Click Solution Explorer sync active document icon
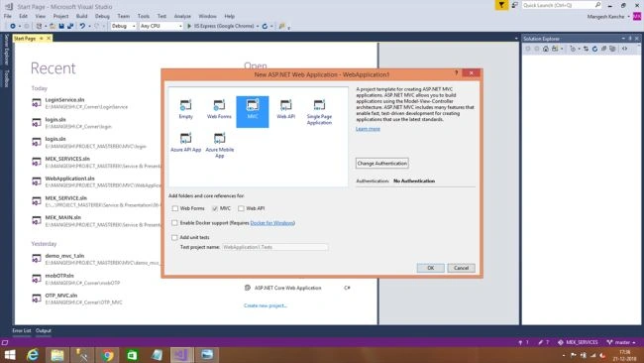 (587, 49)
